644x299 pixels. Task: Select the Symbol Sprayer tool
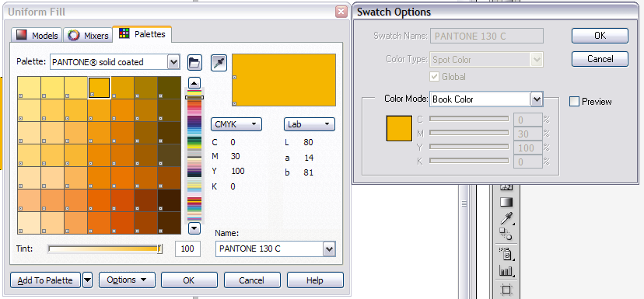pyautogui.click(x=506, y=254)
